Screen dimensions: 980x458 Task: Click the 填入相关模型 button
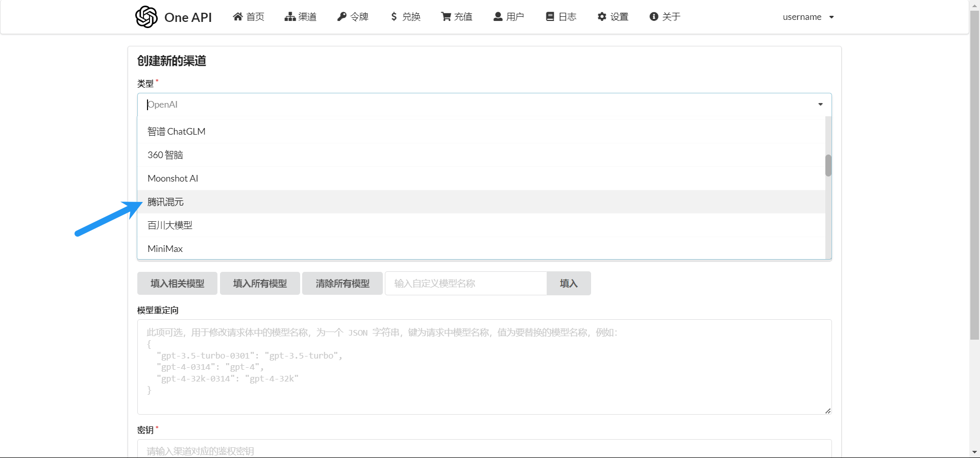177,283
